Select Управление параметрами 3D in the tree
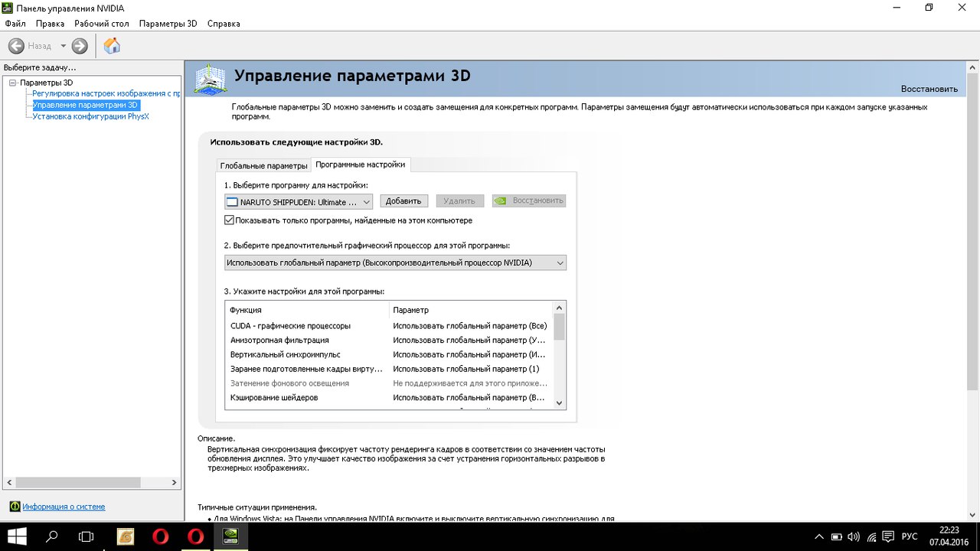The image size is (980, 551). [86, 105]
